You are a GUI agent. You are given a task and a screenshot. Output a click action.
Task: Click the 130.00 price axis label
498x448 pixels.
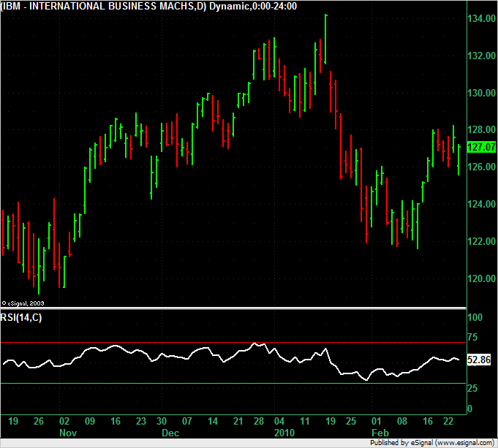[481, 93]
